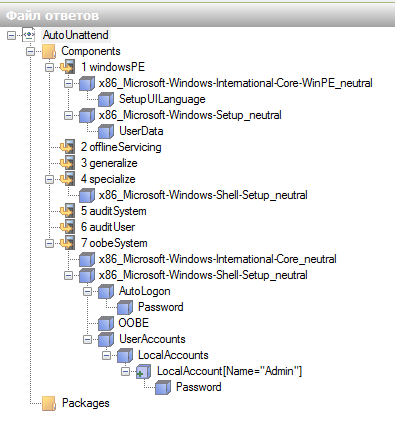Click the SetupUILanguage cube icon
The height and width of the screenshot is (423, 395).
point(106,99)
